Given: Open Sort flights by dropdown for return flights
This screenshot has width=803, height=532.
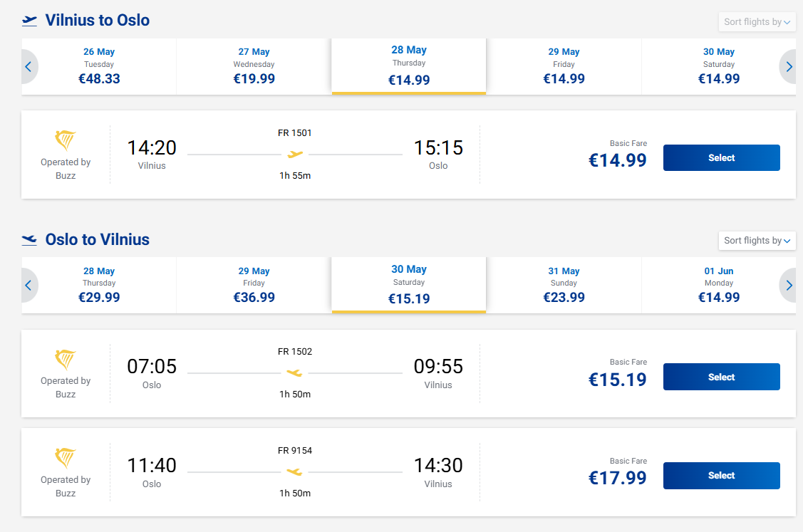Looking at the screenshot, I should 757,241.
